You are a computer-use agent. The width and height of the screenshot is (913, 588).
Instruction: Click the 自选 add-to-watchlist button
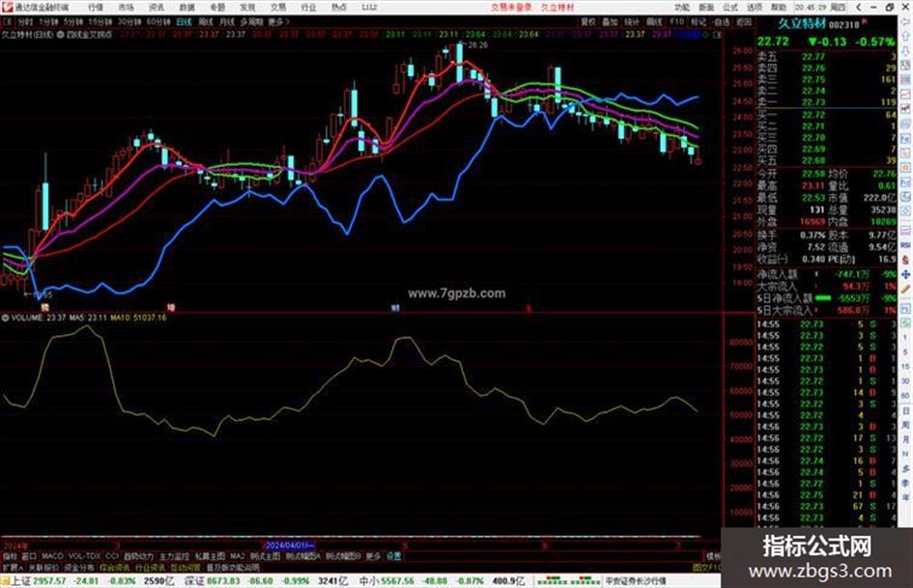coord(721,21)
